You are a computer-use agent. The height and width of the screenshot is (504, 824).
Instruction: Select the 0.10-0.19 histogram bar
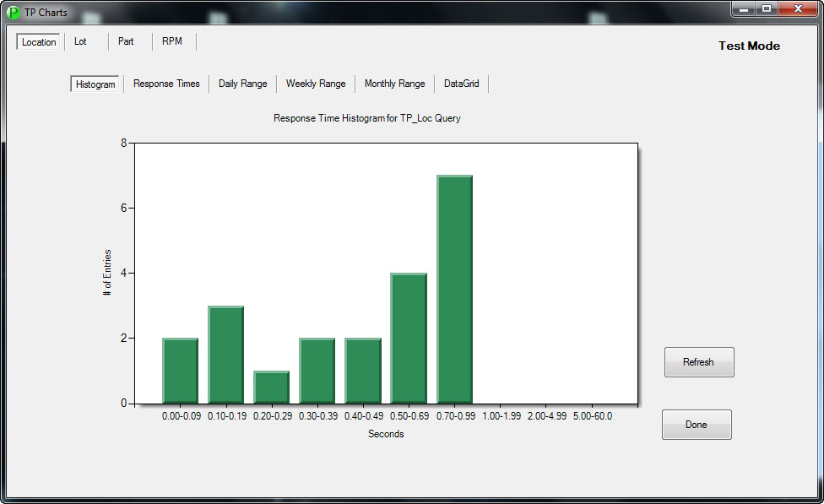click(x=226, y=355)
